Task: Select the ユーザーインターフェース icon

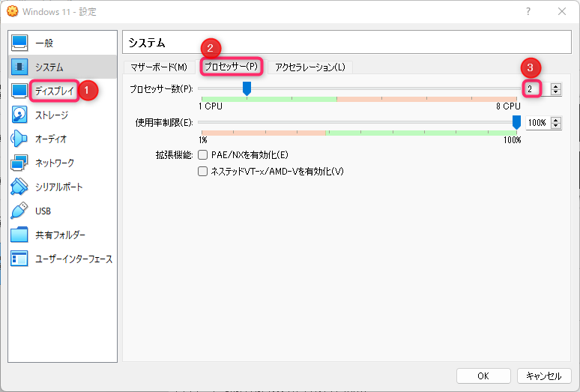Action: coord(19,259)
